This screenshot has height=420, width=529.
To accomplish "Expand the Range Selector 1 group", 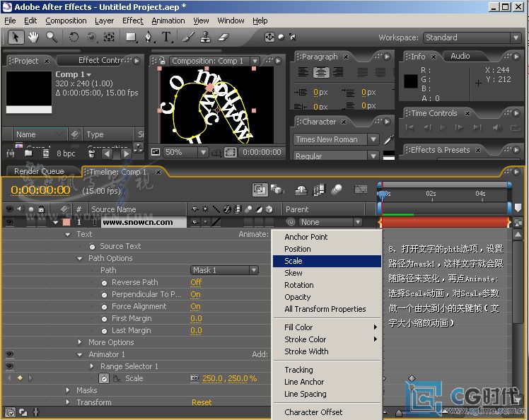I will coord(91,366).
